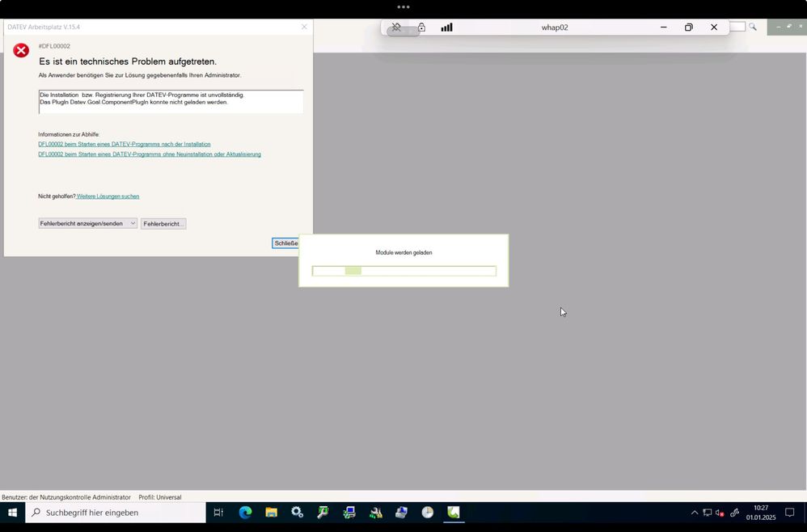Viewport: 807px width, 532px height.
Task: Open the network computers taskbar app
Action: click(x=349, y=513)
